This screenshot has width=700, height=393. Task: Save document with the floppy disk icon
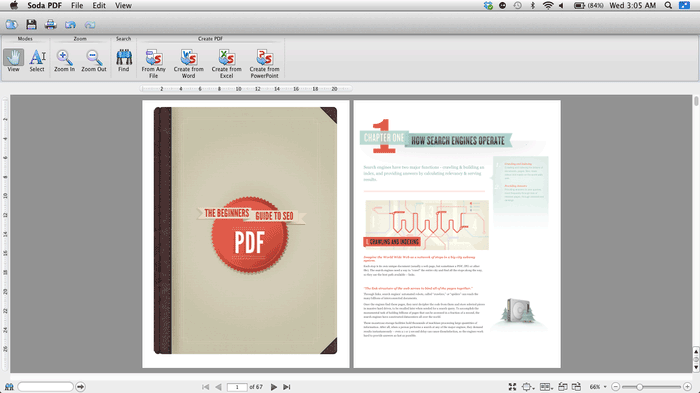31,25
